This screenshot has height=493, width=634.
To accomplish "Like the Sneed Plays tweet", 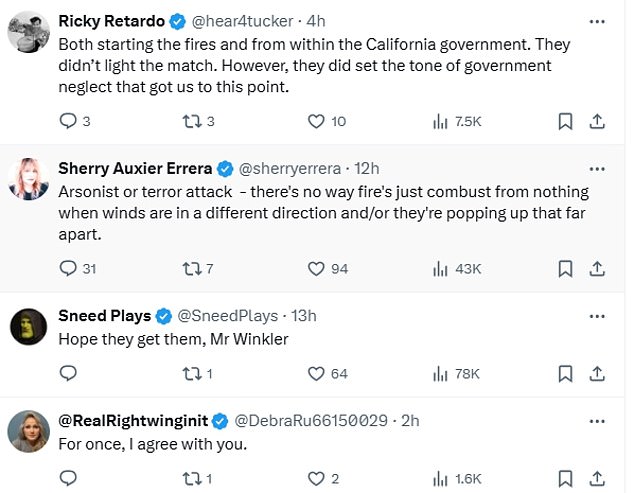I will [x=316, y=373].
